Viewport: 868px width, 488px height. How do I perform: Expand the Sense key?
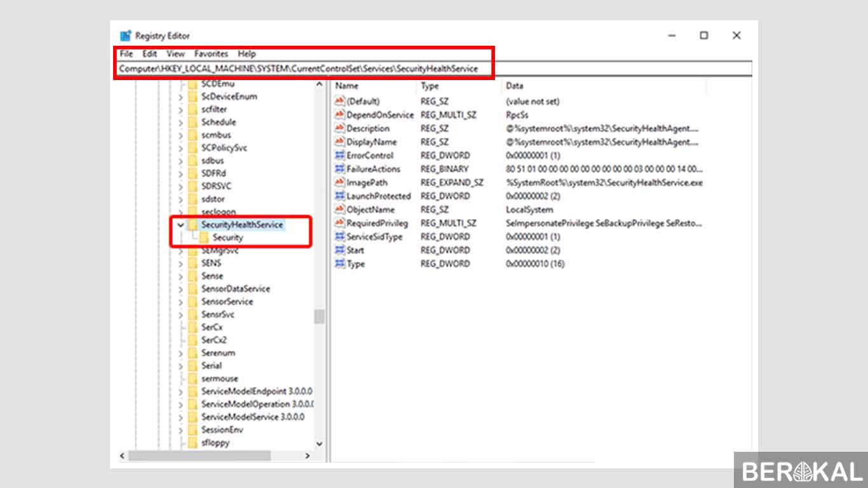click(180, 276)
